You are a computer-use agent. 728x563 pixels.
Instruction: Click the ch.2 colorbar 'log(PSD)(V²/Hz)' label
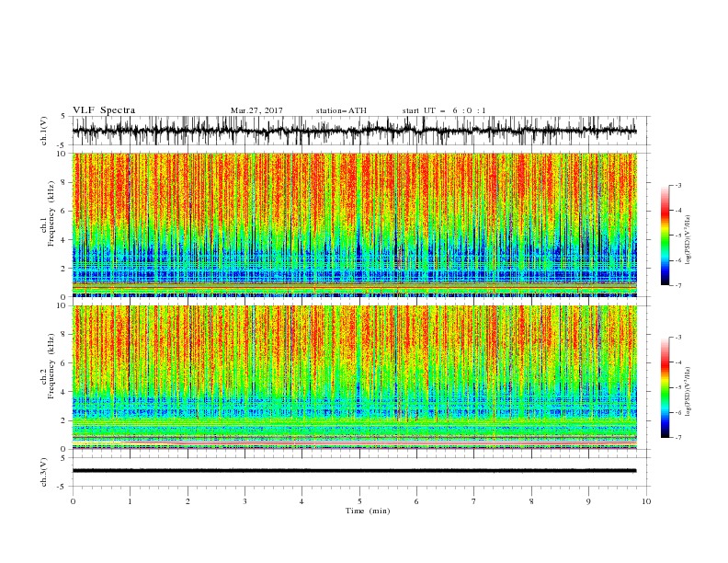click(x=688, y=391)
